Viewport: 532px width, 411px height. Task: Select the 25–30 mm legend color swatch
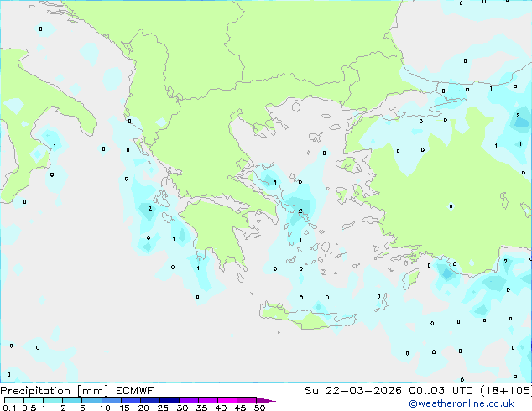point(170,400)
